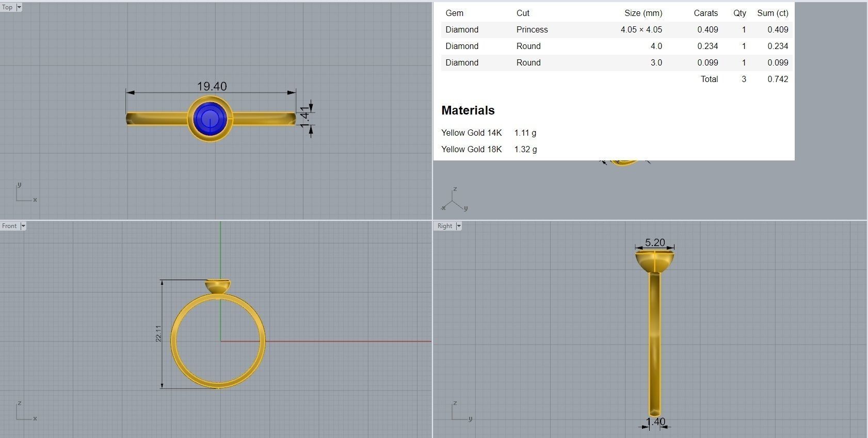Click the 22.11 height dimension text

[158, 333]
